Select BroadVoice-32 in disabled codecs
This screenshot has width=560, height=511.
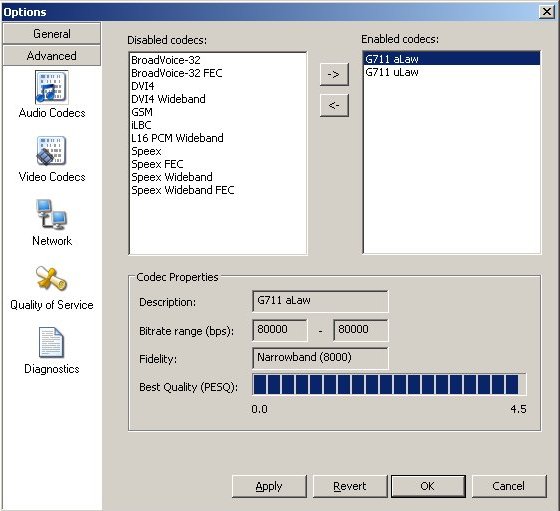coord(166,60)
